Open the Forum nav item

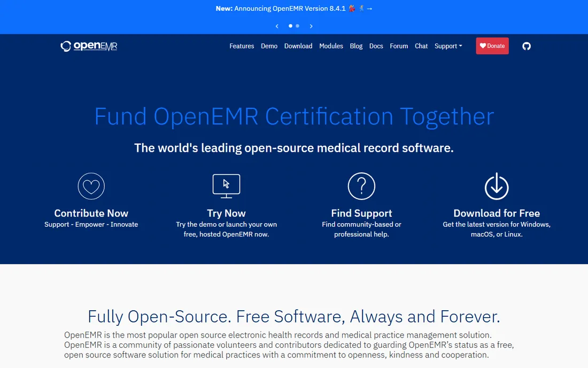pos(399,46)
